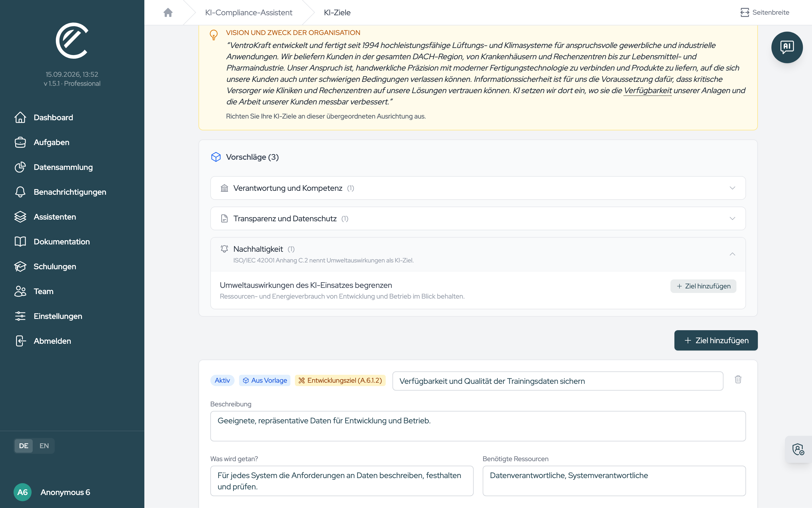
Task: Add the Umweltauswirkungen suggestion via Ziel hinzufügen
Action: 703,286
